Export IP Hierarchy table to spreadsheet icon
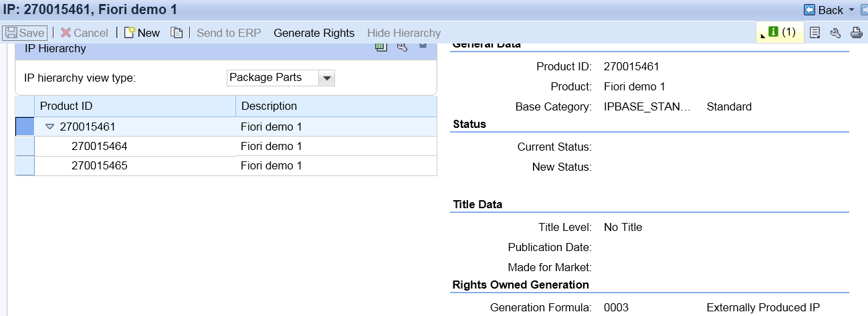Viewport: 868px width, 316px height. click(x=381, y=46)
